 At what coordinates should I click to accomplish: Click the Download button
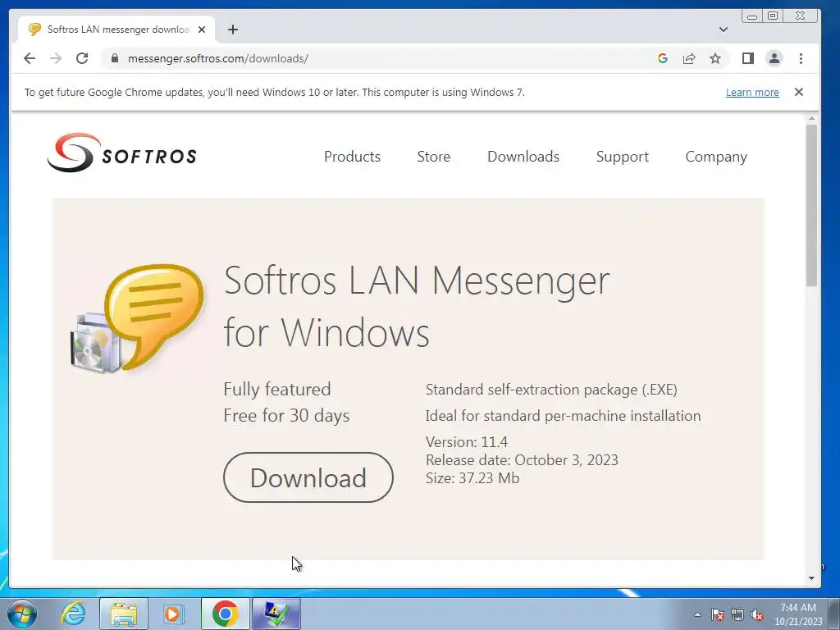click(308, 477)
